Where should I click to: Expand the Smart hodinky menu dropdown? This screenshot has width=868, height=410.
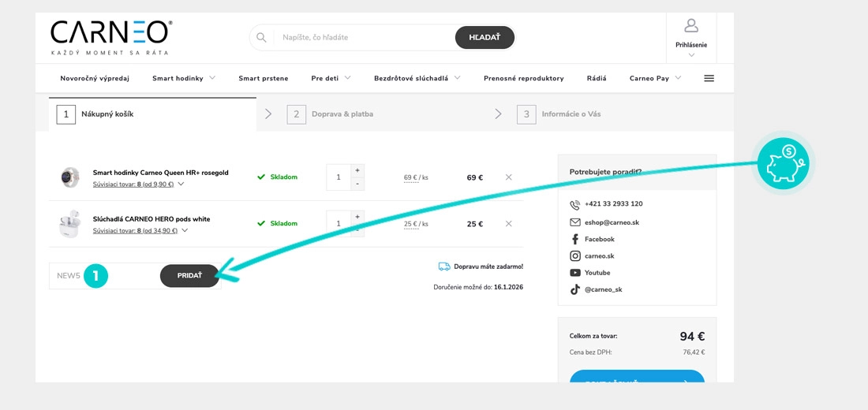point(212,78)
